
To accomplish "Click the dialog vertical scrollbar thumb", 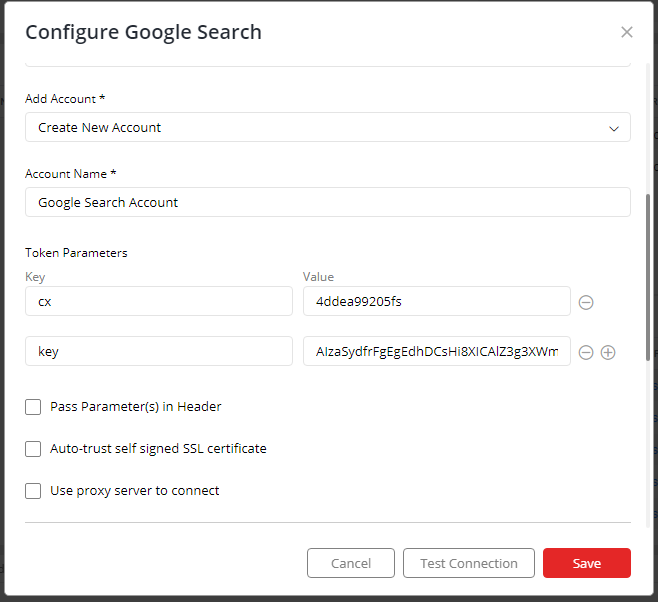I will 648,277.
